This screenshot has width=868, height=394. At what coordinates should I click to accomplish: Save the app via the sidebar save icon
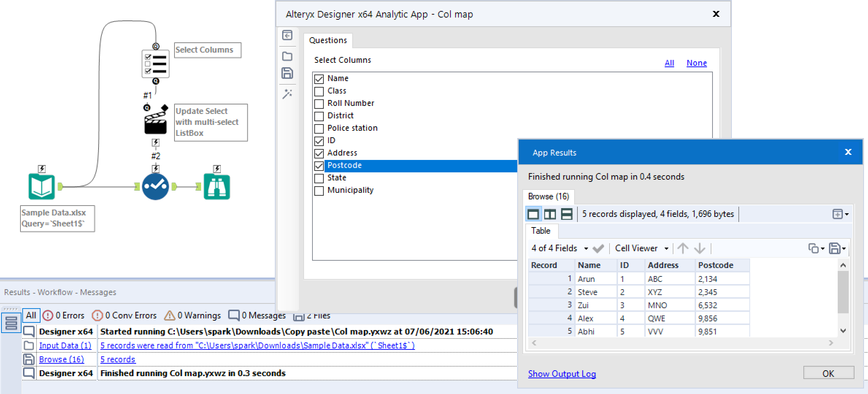(288, 73)
